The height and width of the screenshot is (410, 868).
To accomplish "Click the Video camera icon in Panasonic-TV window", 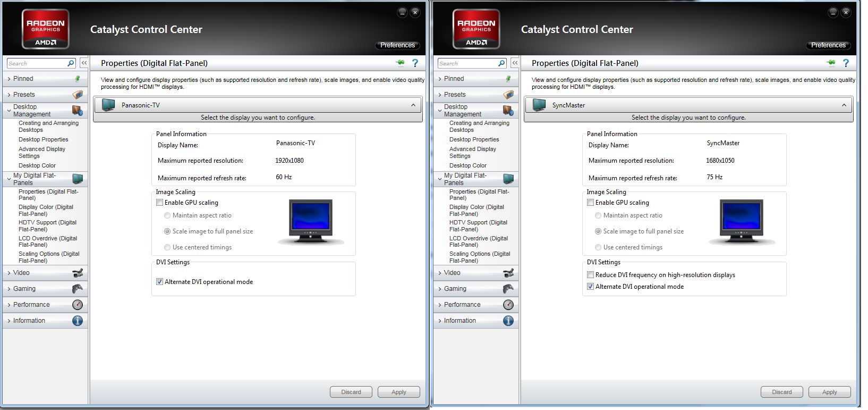I will pyautogui.click(x=78, y=273).
